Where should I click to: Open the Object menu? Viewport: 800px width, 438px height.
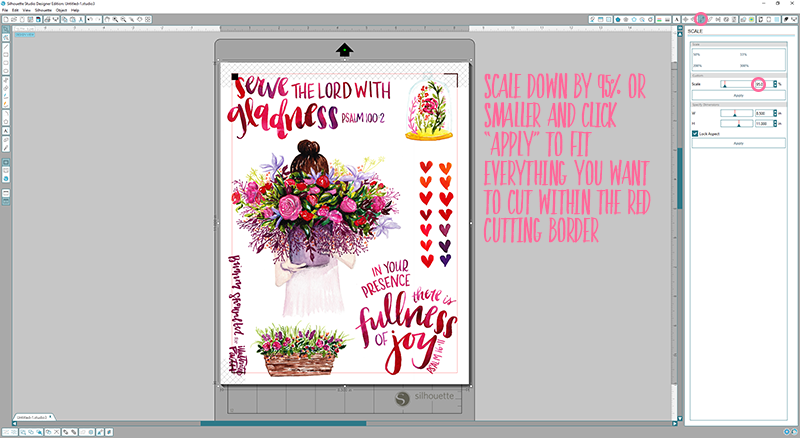click(61, 10)
